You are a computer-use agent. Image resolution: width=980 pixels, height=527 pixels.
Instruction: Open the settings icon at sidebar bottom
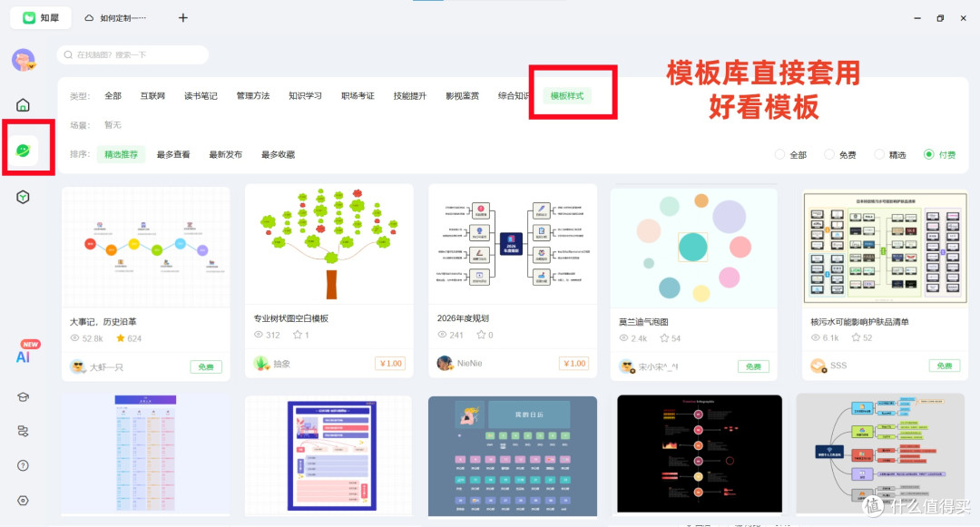23,500
